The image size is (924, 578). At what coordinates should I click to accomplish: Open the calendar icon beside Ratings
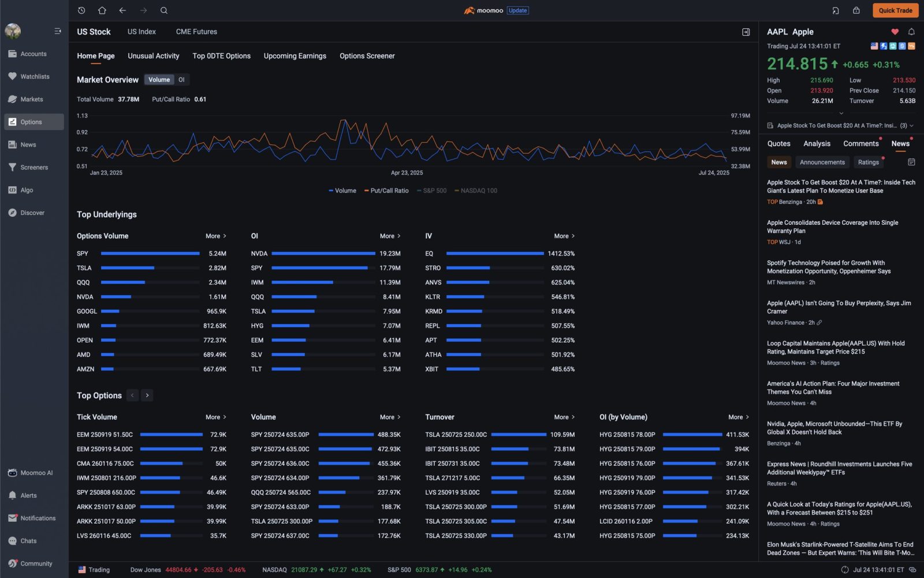[x=911, y=162]
